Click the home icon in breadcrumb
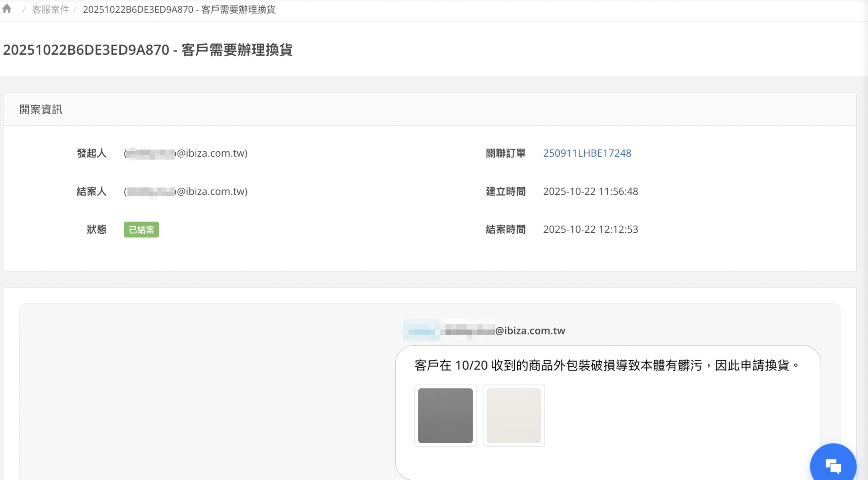The width and height of the screenshot is (868, 480). tap(7, 9)
